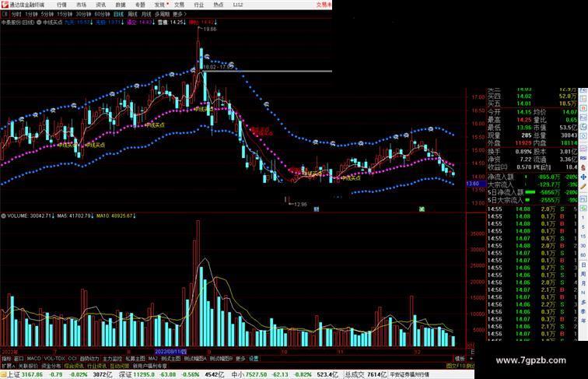Switch chart to 分时 view

pos(16,14)
